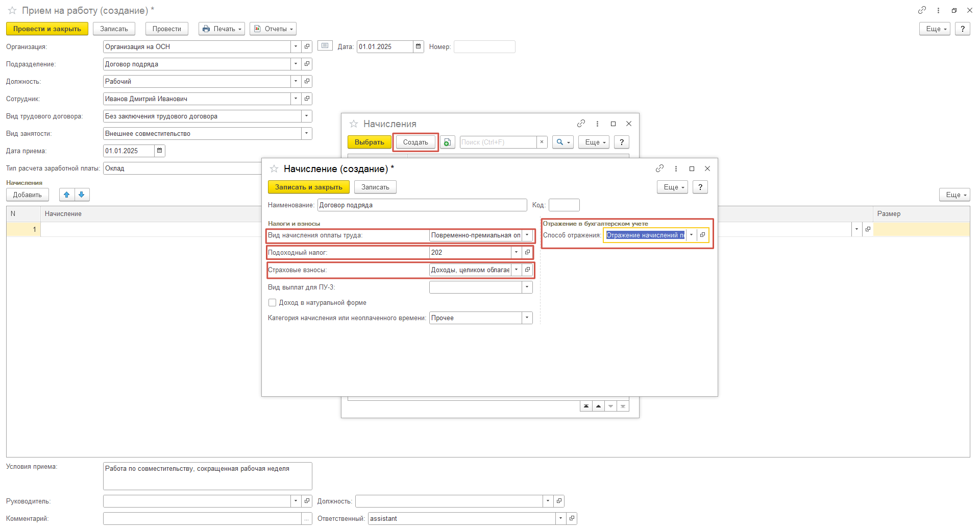The image size is (980, 529).
Task: Open the Вид выплат для ПУ-3 dropdown
Action: click(x=527, y=287)
